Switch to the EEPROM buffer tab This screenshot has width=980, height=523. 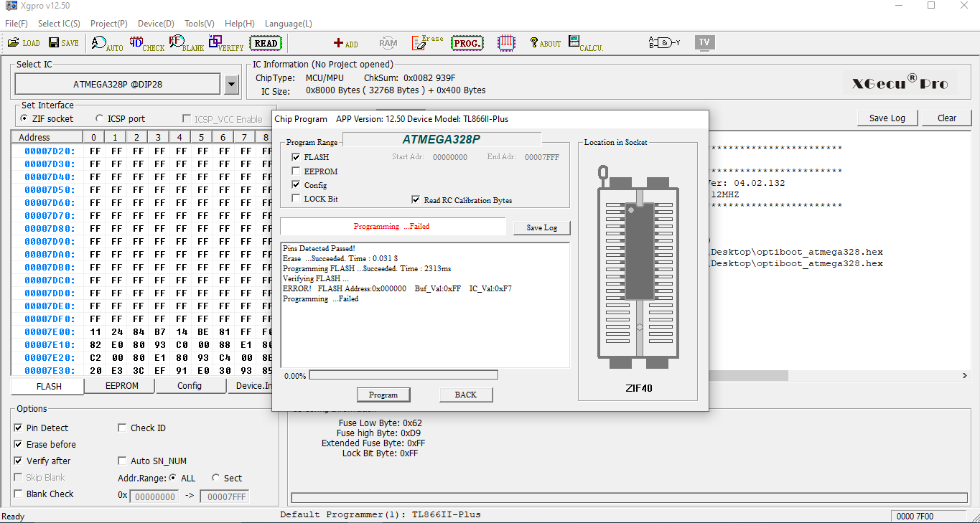click(120, 386)
